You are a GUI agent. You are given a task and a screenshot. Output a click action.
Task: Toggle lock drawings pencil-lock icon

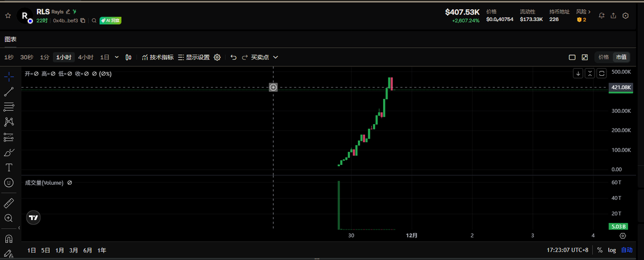tap(9, 253)
